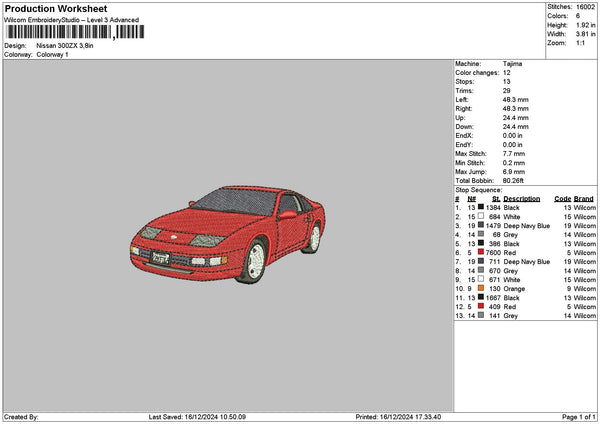
Task: Click 'Wilcom EmbroideryStudio – Level 3 Advanced' text
Action: 72,20
